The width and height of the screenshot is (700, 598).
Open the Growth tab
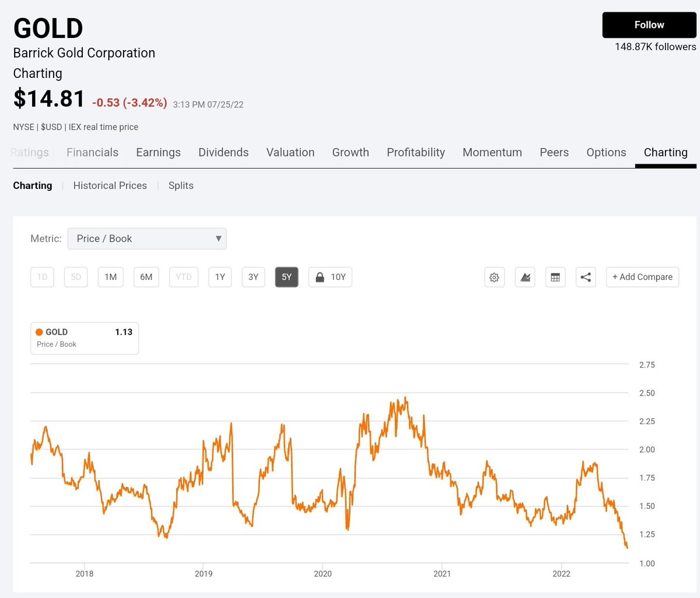(x=351, y=152)
